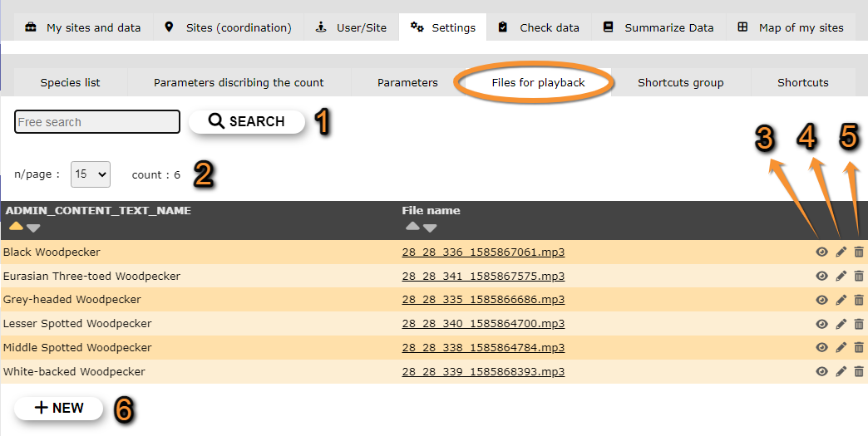The width and height of the screenshot is (868, 436).
Task: Delete the Lesser Spotted Woodpecker row
Action: (x=859, y=324)
